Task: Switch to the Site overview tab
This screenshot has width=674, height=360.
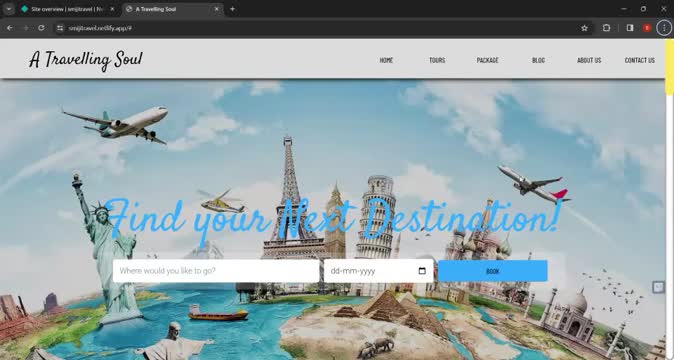Action: click(x=68, y=9)
